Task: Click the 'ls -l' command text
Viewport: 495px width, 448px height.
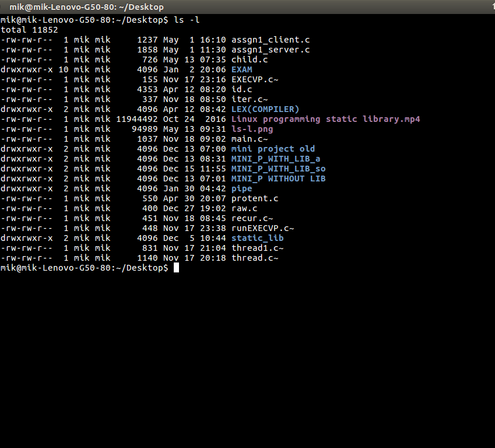Action: pos(187,19)
